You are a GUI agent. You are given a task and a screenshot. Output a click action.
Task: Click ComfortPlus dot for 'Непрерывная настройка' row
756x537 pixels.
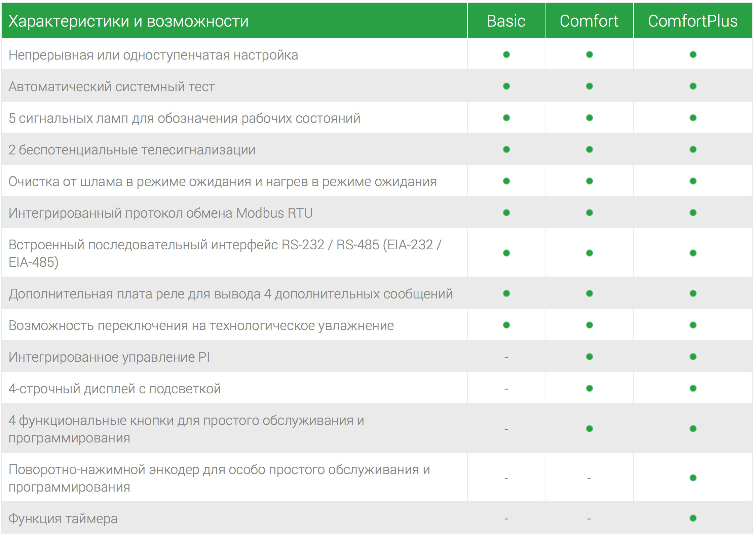point(693,55)
